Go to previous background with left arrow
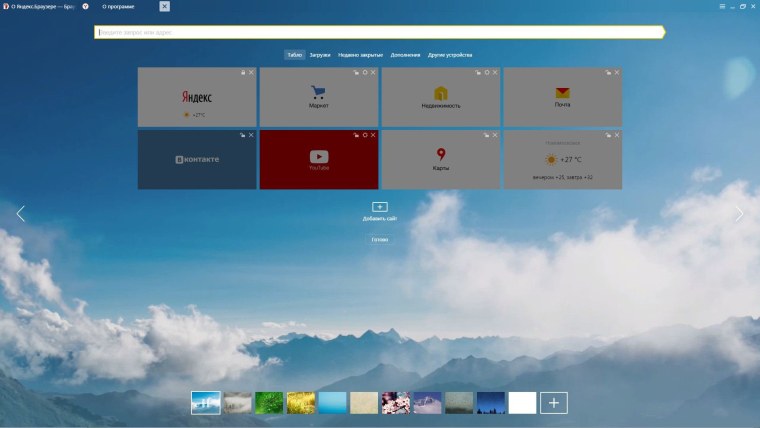 pyautogui.click(x=20, y=213)
